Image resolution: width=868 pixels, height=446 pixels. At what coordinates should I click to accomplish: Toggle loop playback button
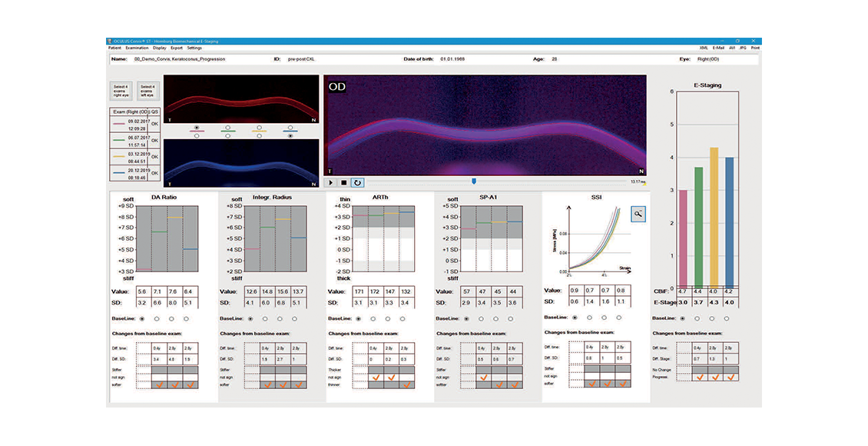point(357,182)
